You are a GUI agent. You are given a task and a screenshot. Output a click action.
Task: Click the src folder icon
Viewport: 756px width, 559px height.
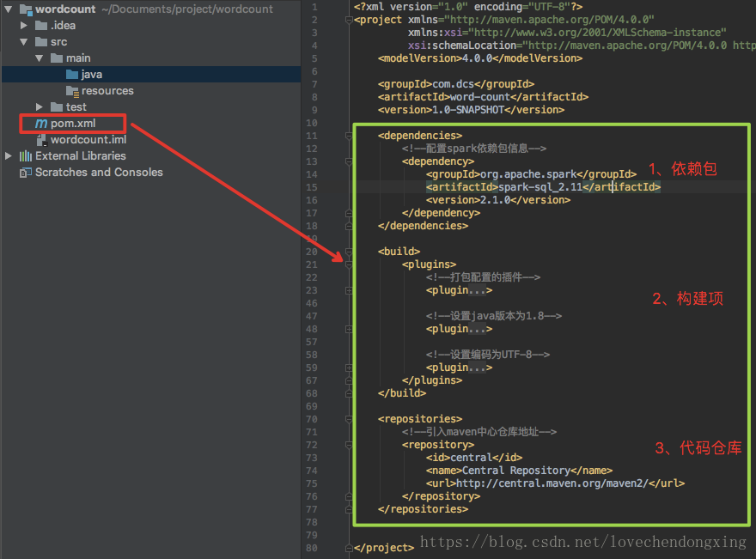(41, 42)
